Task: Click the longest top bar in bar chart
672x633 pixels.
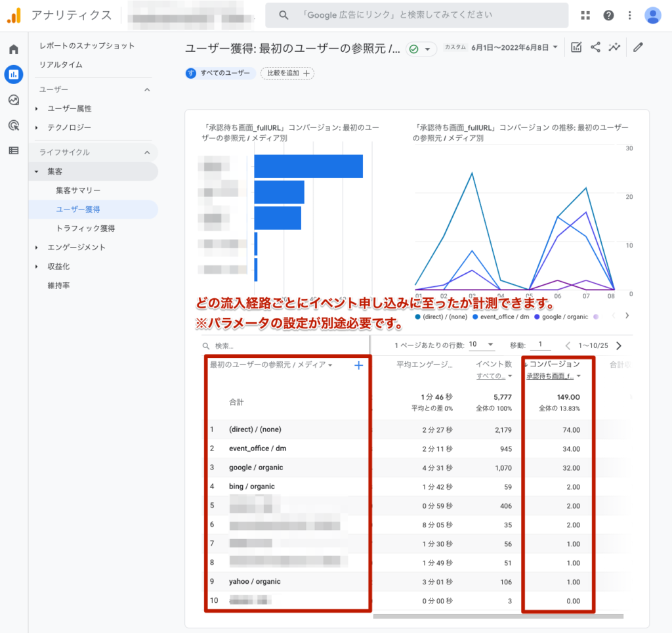Action: pyautogui.click(x=308, y=166)
